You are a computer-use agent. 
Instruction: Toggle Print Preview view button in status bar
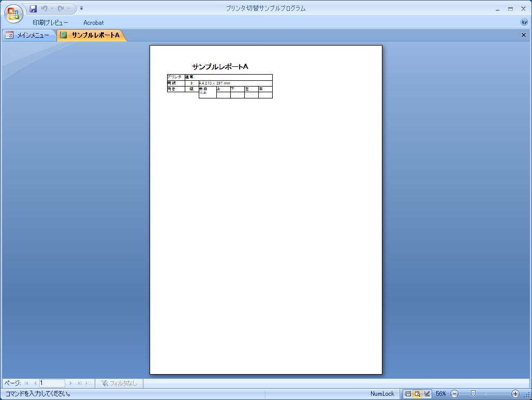(417, 394)
